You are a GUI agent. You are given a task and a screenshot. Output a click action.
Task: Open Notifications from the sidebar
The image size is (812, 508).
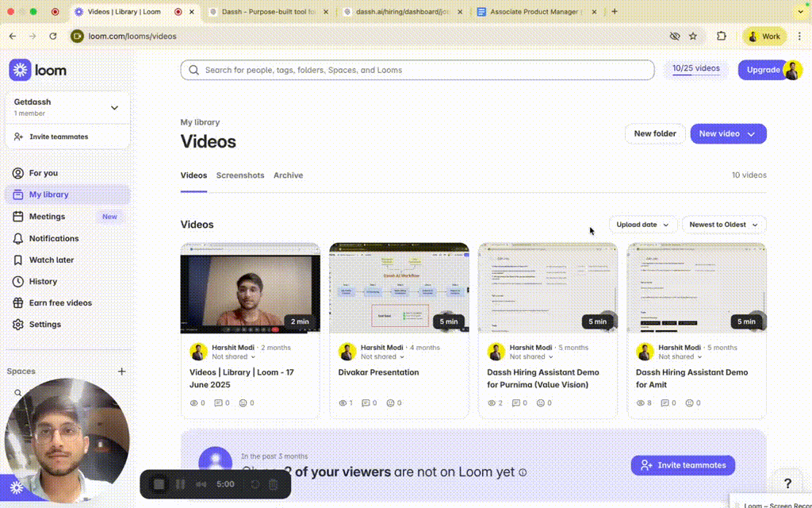pos(67,238)
